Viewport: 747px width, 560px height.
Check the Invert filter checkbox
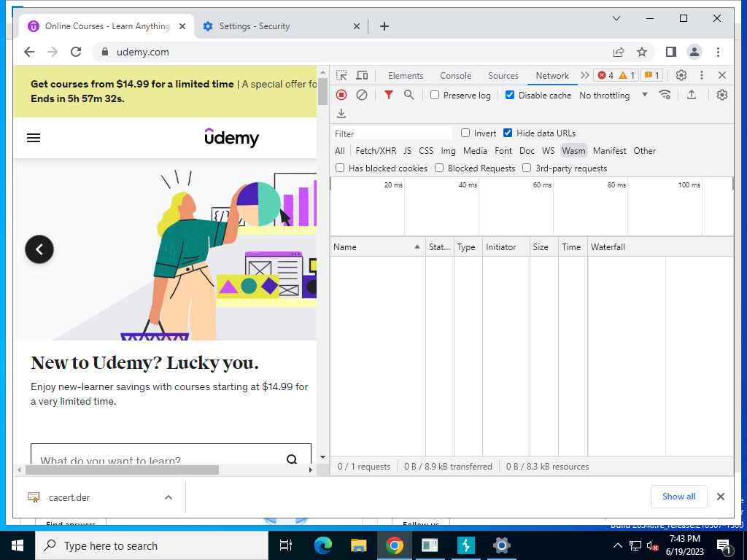tap(465, 133)
